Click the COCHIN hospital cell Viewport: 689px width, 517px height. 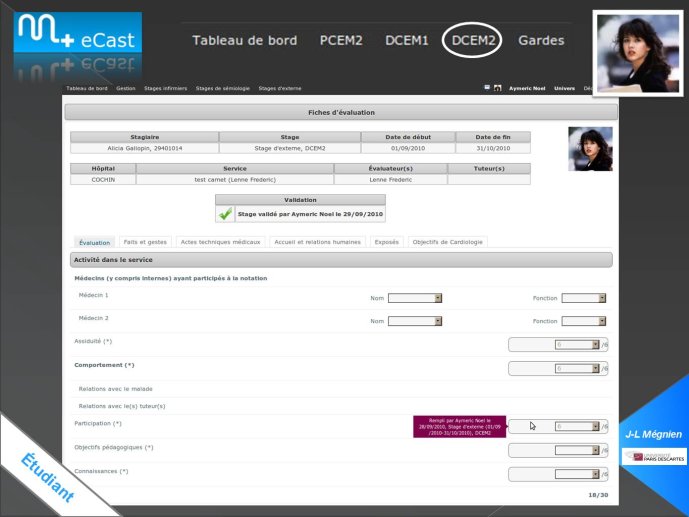click(103, 180)
